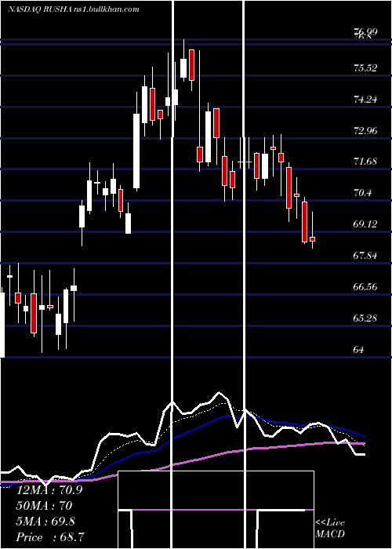This screenshot has width=392, height=549.
Task: Click the 74.24 price axis label
Action: pyautogui.click(x=366, y=100)
